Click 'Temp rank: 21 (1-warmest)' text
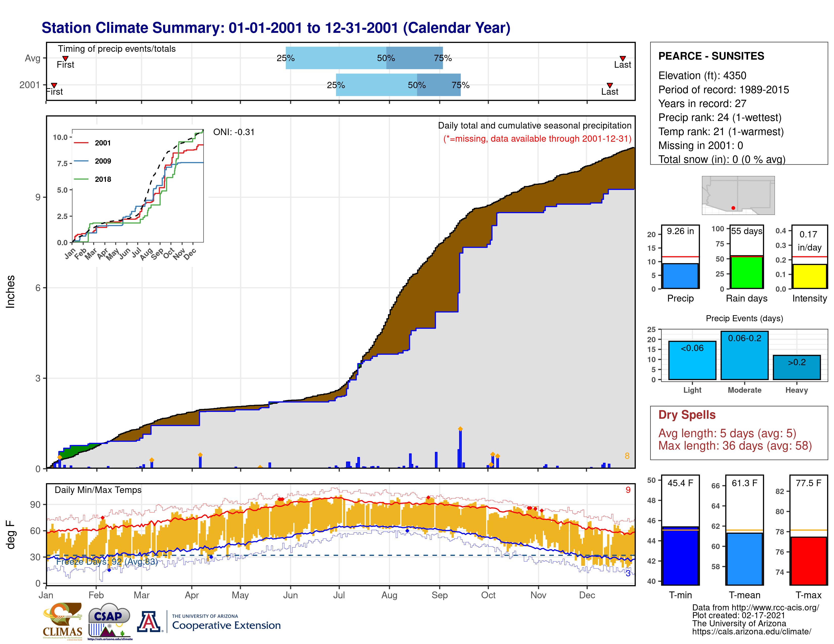This screenshot has width=834, height=644. pos(721,132)
